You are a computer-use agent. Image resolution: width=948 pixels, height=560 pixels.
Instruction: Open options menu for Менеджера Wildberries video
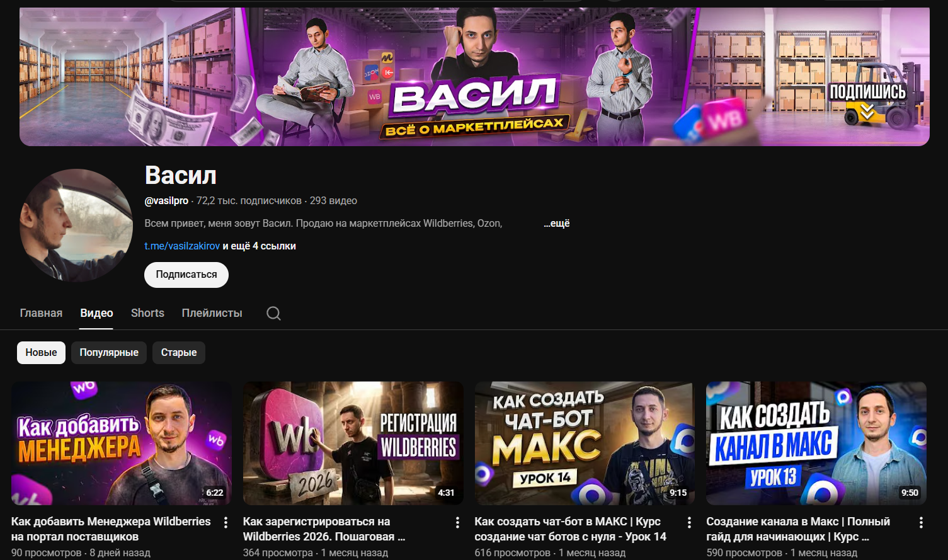click(226, 522)
